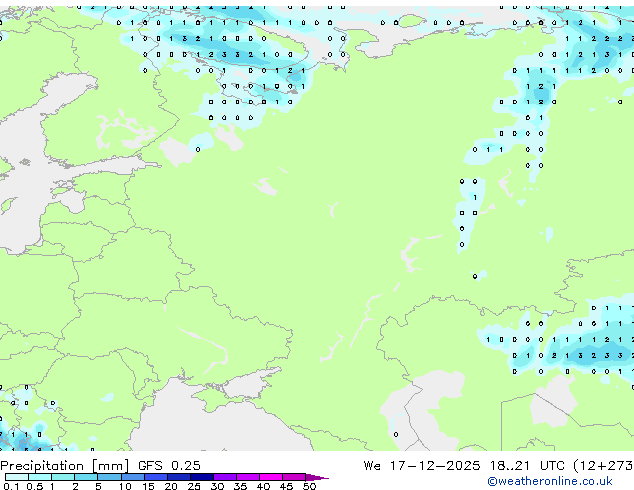Click the '50' legend scale label

(310, 486)
